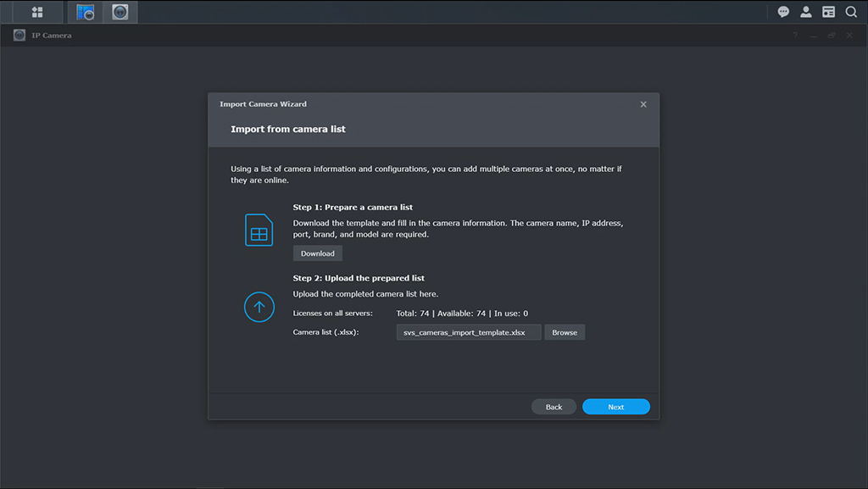Viewport: 868px width, 489px height.
Task: Open the search icon in top bar
Action: click(851, 12)
